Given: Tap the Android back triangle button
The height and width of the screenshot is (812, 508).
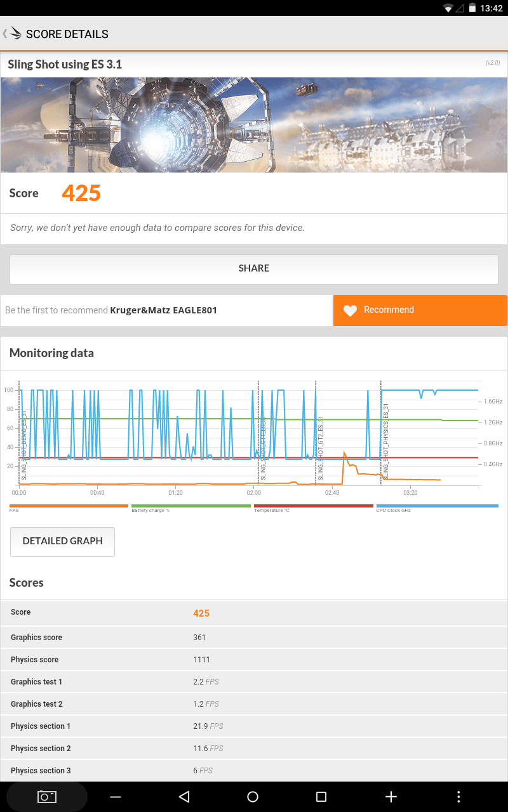Looking at the screenshot, I should coord(184,797).
